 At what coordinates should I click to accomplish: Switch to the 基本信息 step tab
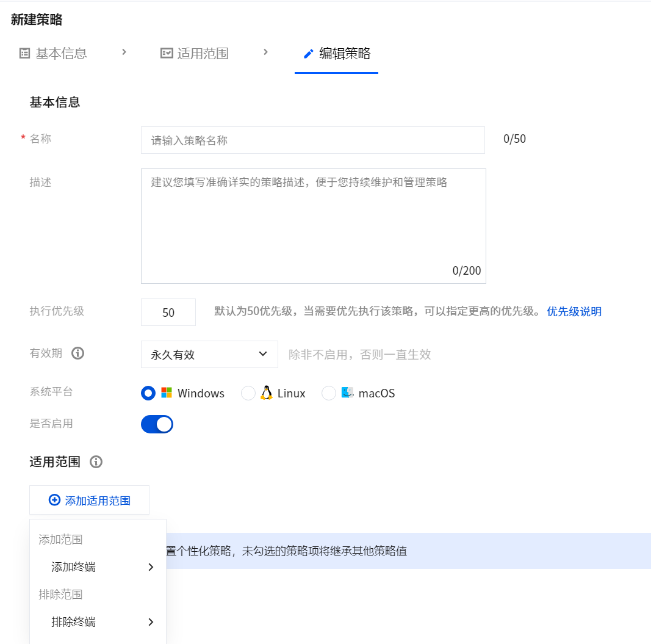(53, 53)
